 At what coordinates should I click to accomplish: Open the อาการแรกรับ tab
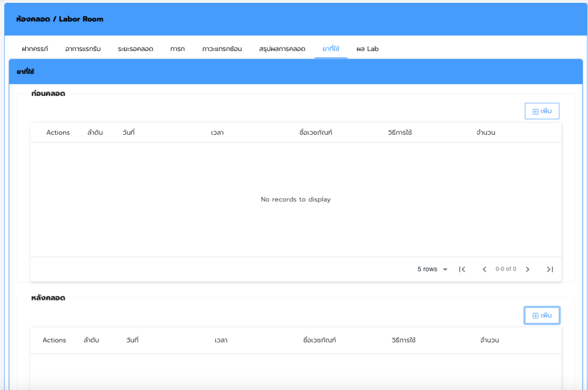point(83,49)
